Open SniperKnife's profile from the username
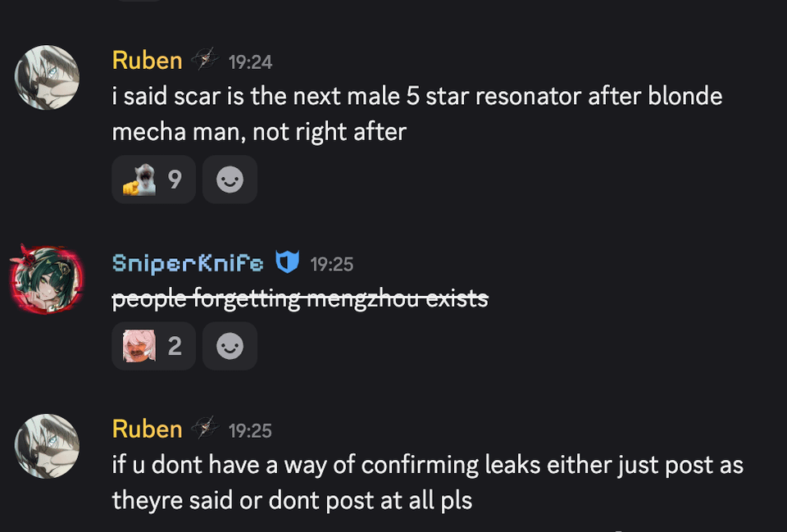The height and width of the screenshot is (532, 787). point(188,263)
